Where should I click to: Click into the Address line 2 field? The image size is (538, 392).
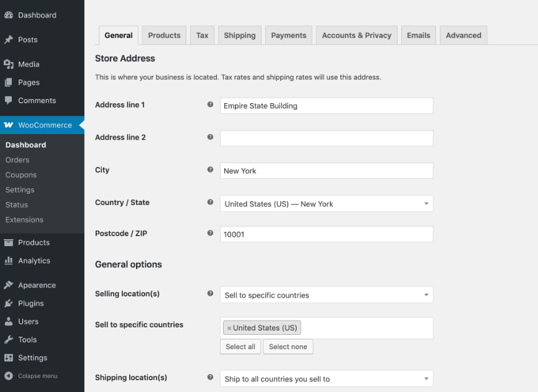(326, 138)
